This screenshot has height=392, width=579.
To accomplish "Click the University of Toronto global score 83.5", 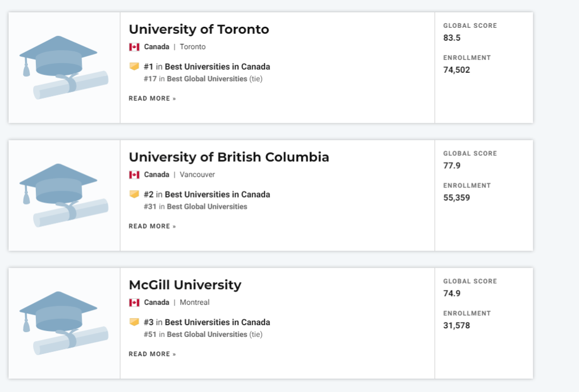I will (x=452, y=37).
